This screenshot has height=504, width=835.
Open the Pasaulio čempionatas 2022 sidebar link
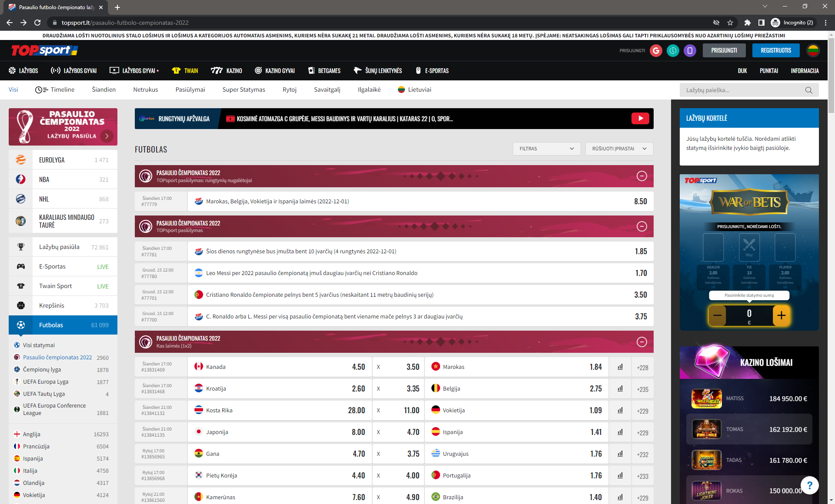[x=57, y=357]
